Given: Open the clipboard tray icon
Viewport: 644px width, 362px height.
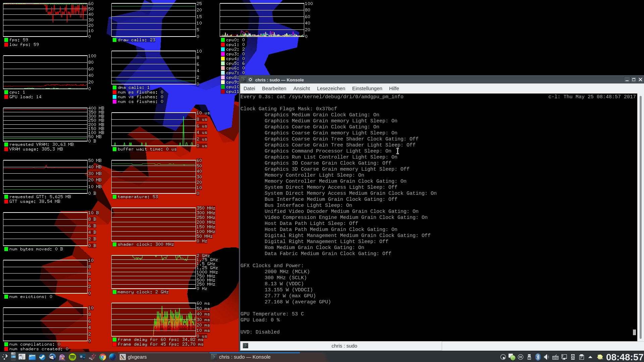Looking at the screenshot, I should click(x=582, y=357).
